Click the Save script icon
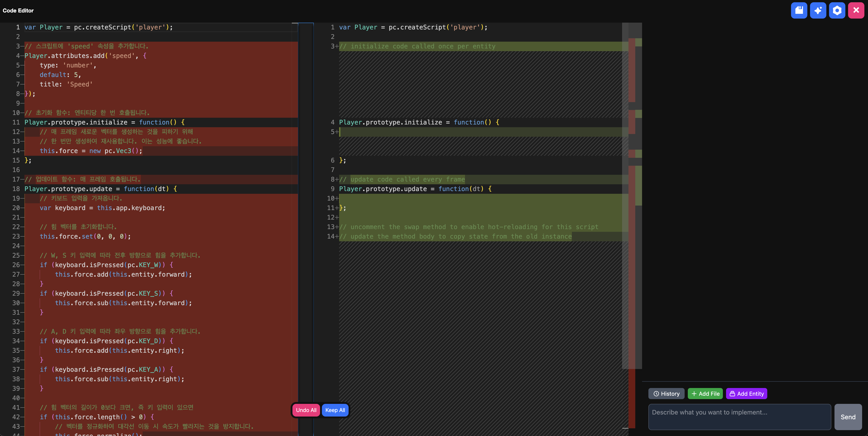The width and height of the screenshot is (868, 436). click(799, 10)
